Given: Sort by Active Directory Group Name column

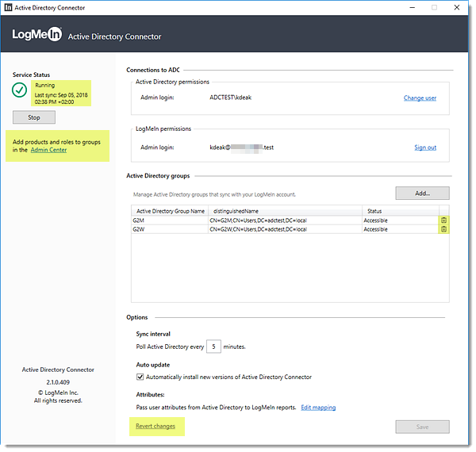Looking at the screenshot, I should tap(170, 211).
